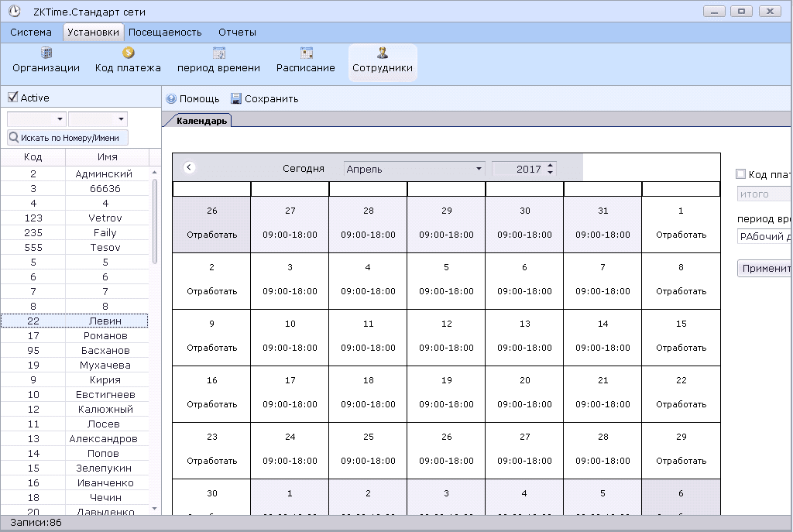Image resolution: width=793 pixels, height=532 pixels.
Task: Open the Посещаемость menu
Action: (165, 33)
